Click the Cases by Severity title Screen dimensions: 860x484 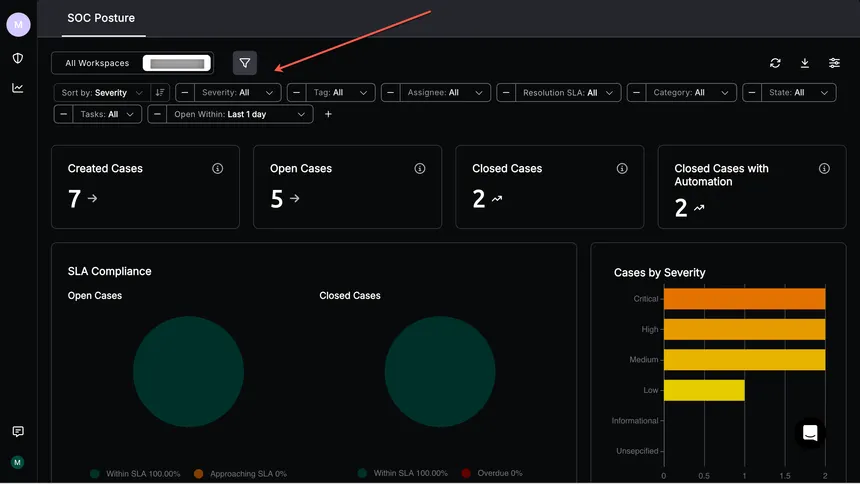tap(659, 273)
